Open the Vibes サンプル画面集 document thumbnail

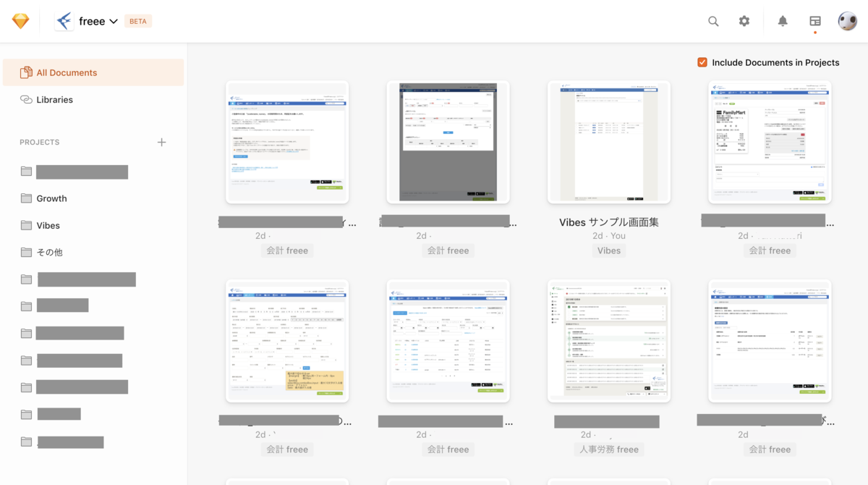pyautogui.click(x=608, y=142)
